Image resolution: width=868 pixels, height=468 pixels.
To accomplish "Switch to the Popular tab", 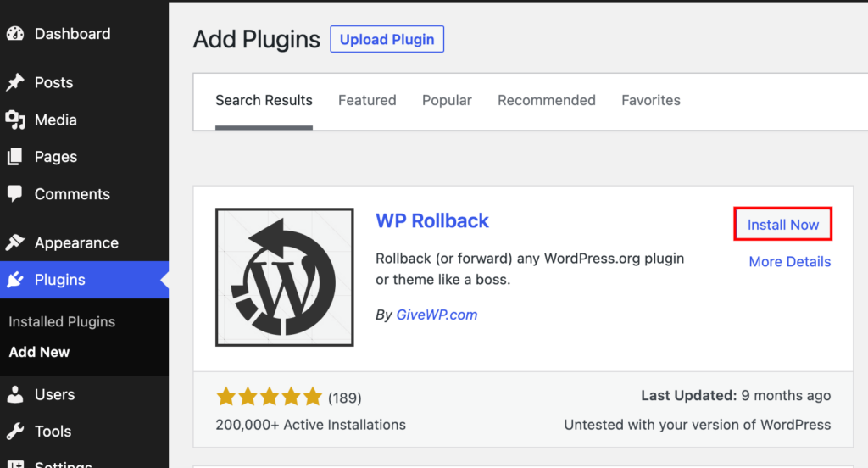I will coord(447,100).
